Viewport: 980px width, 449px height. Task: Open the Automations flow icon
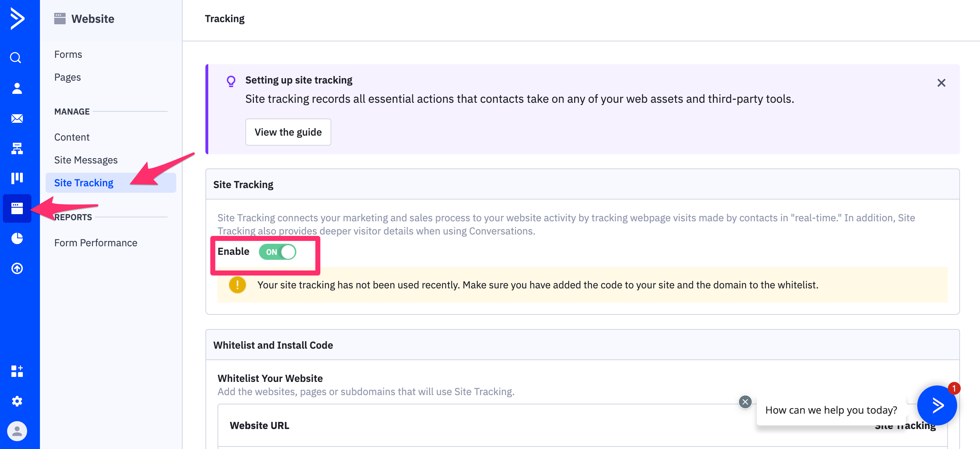tap(17, 148)
